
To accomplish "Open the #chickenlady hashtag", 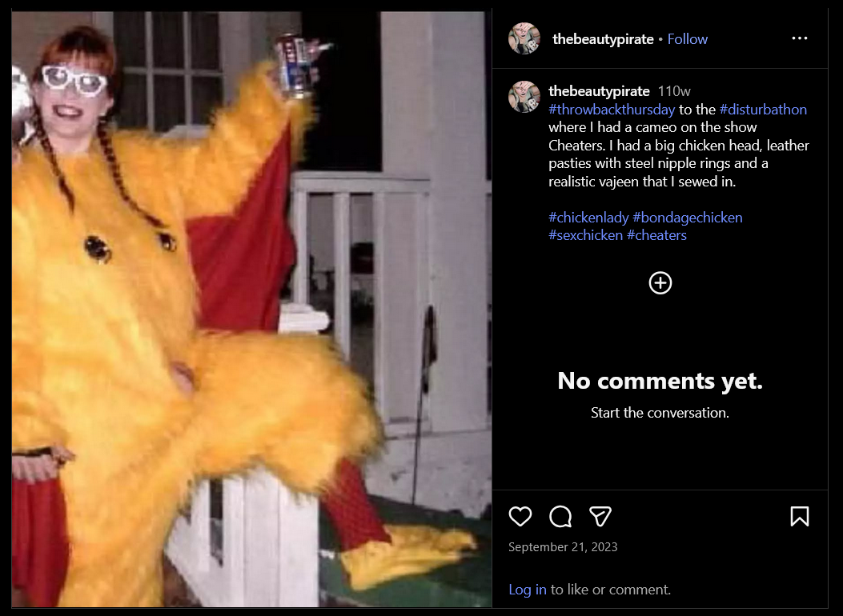I will coord(588,218).
